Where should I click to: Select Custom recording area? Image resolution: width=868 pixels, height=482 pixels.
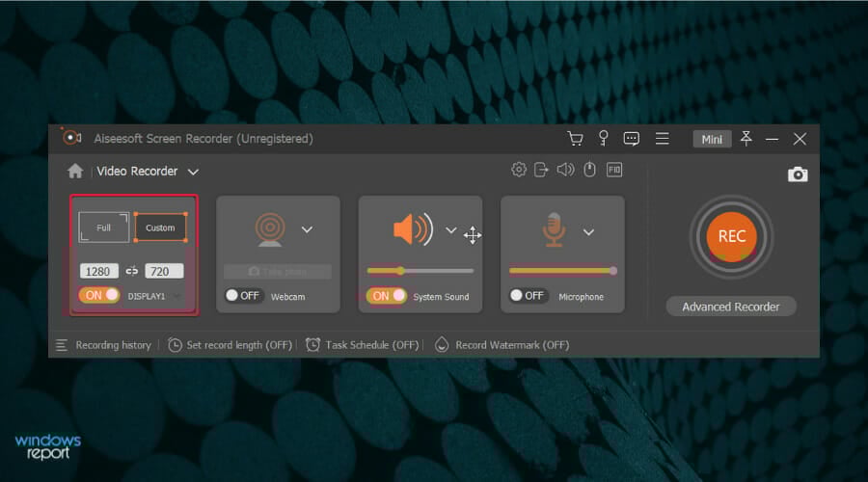click(x=160, y=228)
